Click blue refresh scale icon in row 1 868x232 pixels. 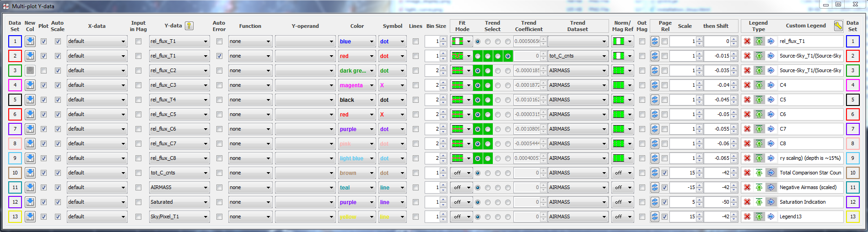[x=655, y=41]
